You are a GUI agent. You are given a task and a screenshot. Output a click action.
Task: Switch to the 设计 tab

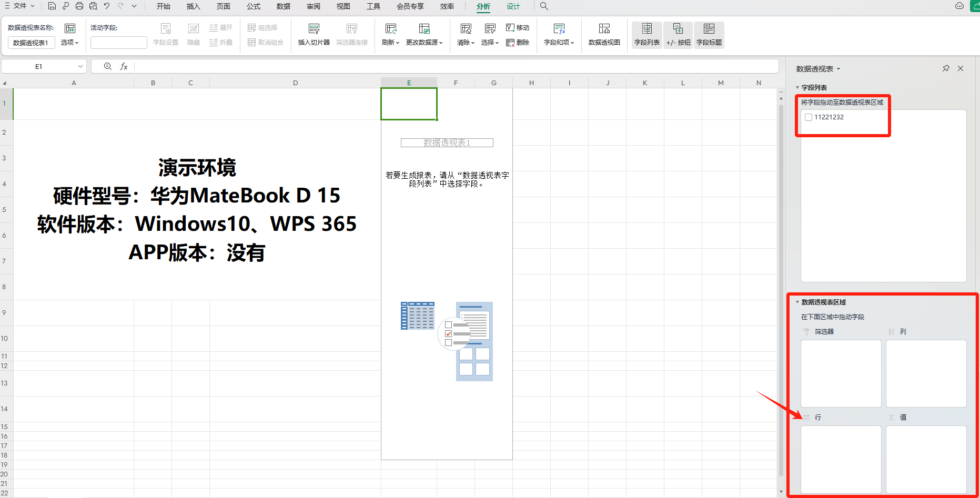coord(513,6)
